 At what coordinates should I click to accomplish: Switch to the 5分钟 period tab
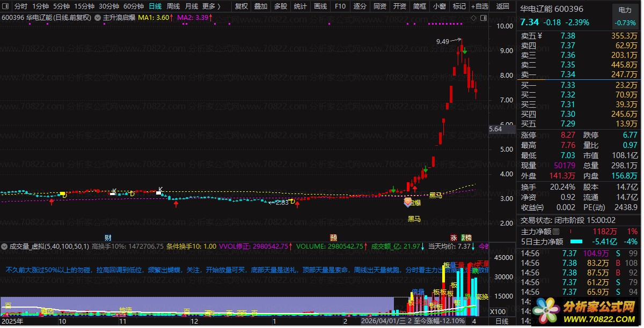coord(61,6)
